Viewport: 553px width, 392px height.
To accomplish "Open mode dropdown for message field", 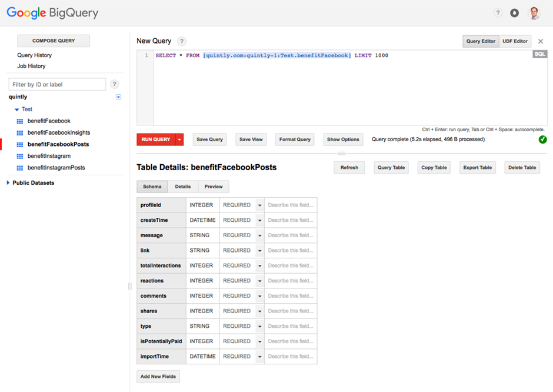I will coord(259,235).
